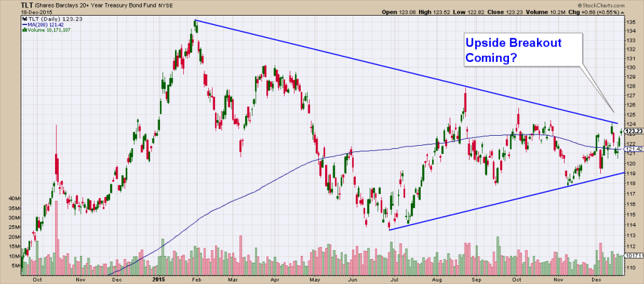
Task: Click the 123.23 current price tag on price axis
Action: pos(633,131)
